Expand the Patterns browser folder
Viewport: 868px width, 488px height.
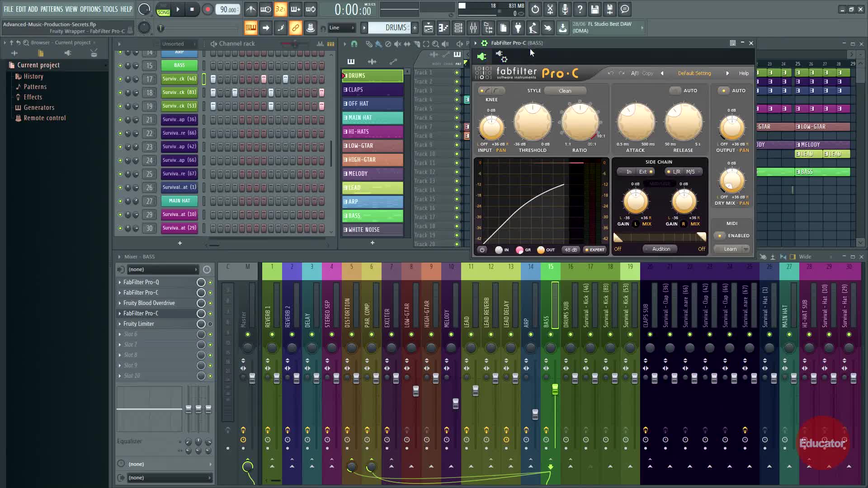pos(35,87)
